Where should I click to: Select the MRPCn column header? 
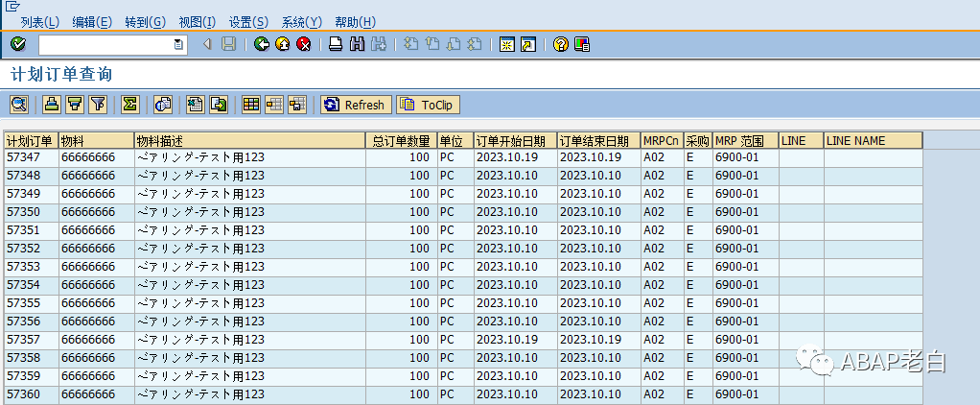662,141
